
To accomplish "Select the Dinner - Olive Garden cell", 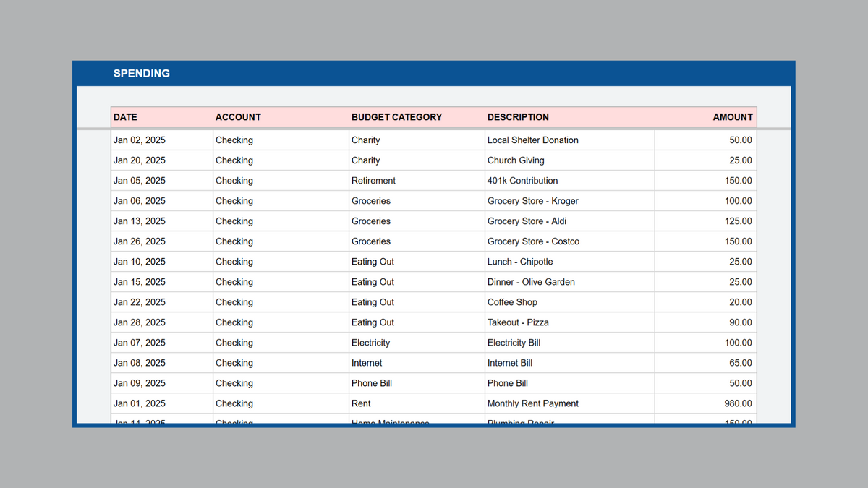I will [x=570, y=282].
